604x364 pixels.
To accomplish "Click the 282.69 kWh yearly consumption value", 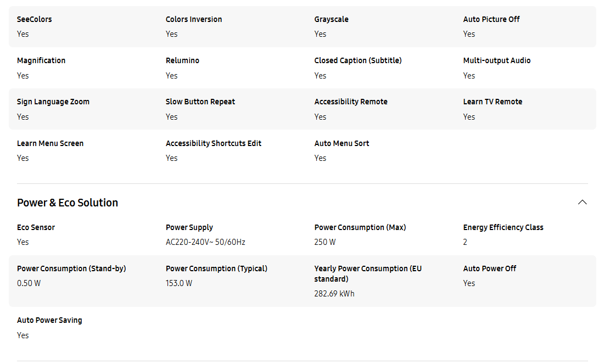I will pyautogui.click(x=334, y=294).
